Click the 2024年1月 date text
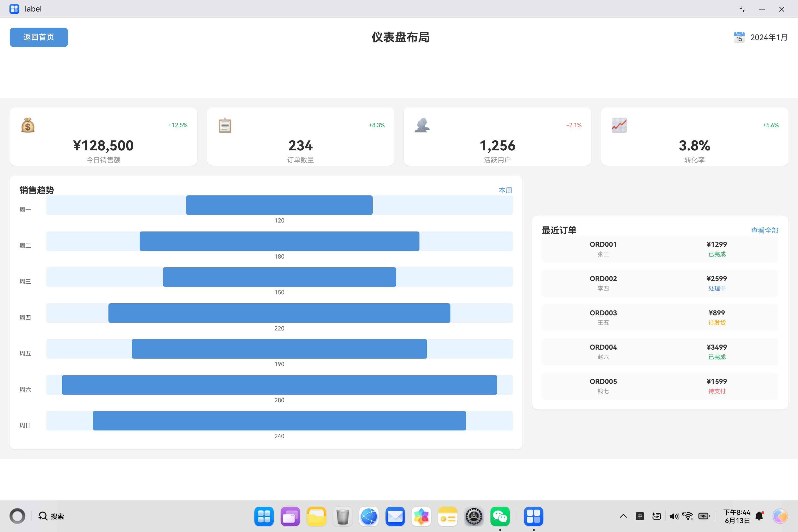 [769, 37]
